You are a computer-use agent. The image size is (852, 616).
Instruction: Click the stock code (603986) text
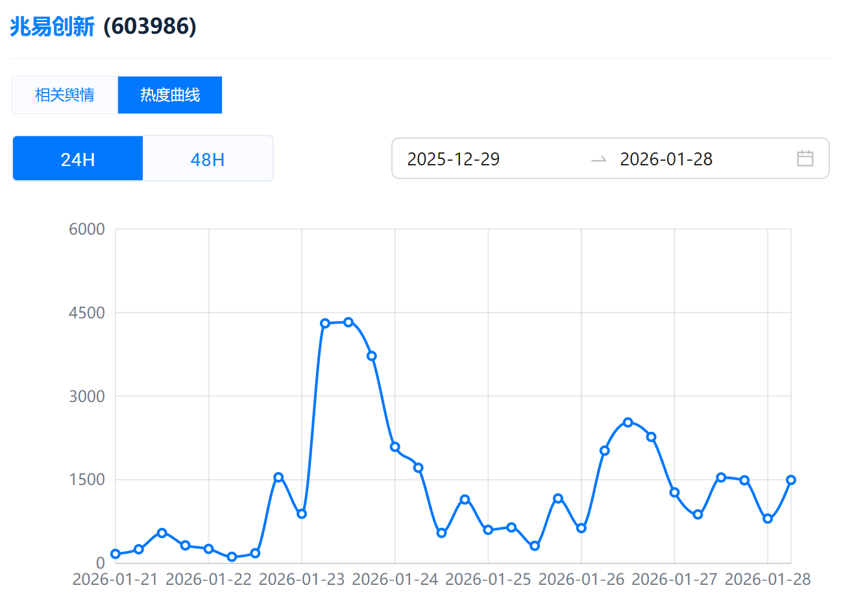coord(150,27)
